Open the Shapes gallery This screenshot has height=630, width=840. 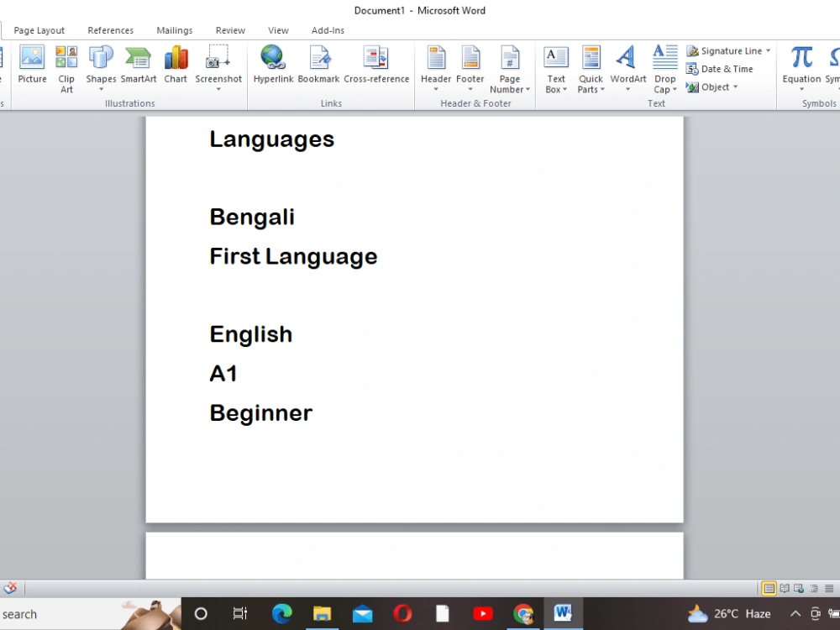click(101, 67)
